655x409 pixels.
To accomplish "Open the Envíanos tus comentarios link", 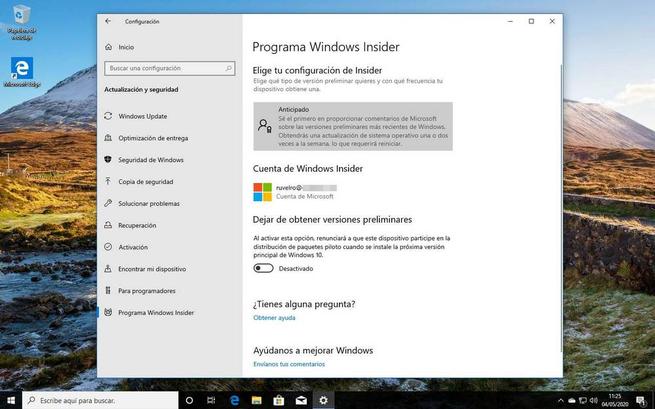I will click(289, 364).
